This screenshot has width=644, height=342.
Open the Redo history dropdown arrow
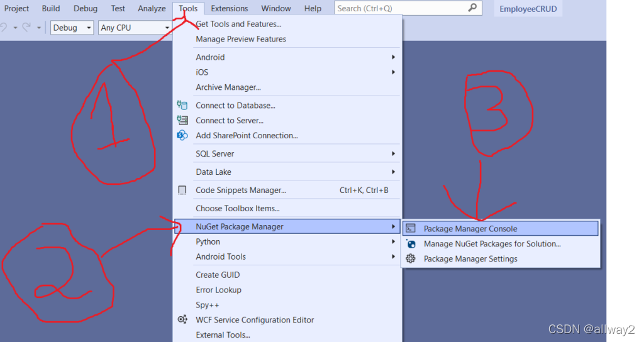[x=38, y=28]
